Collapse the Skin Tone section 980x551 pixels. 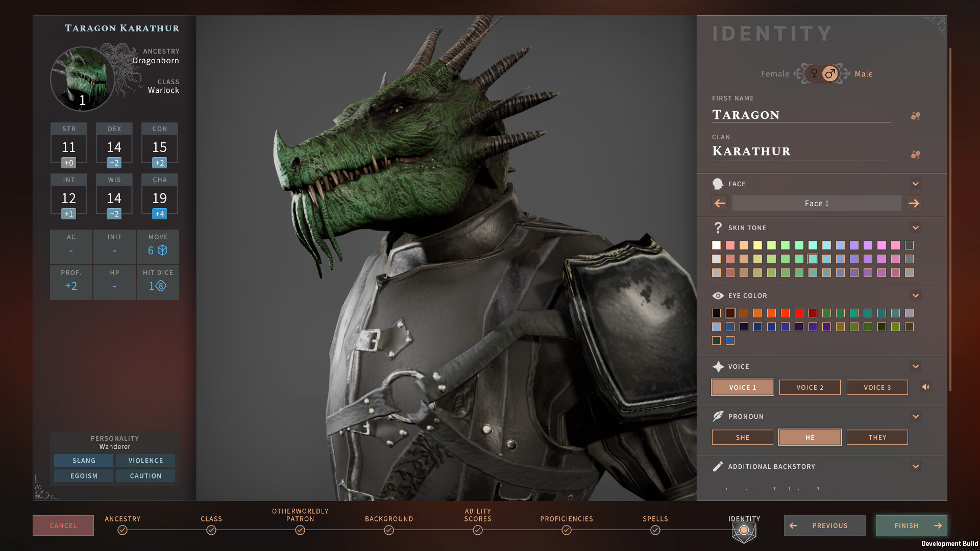click(x=915, y=228)
